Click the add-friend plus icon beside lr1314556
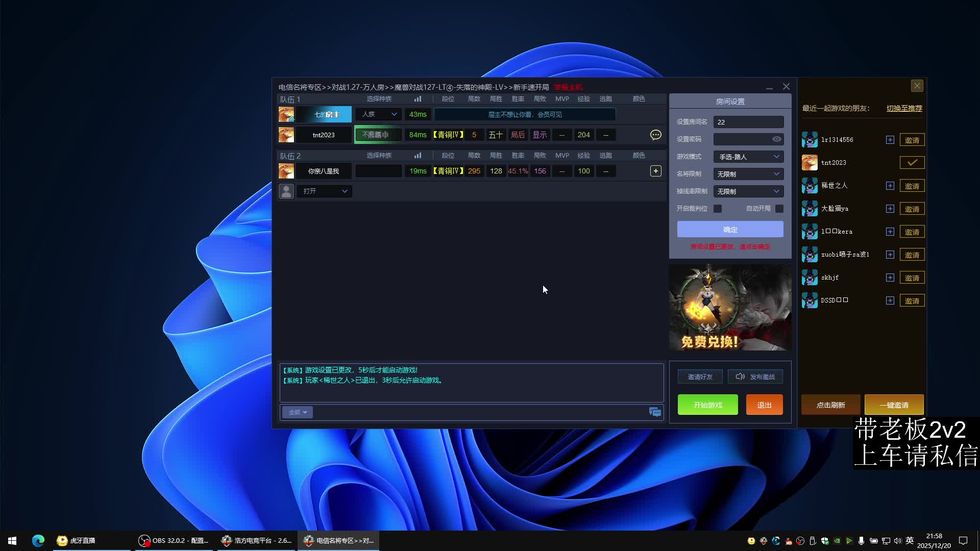This screenshot has height=551, width=980. click(890, 140)
